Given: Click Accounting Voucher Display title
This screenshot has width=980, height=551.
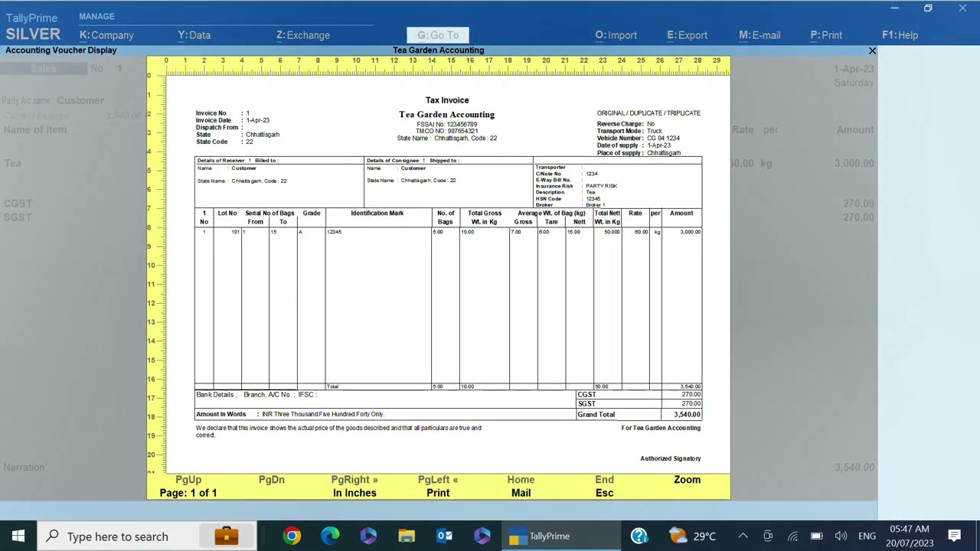Looking at the screenshot, I should coord(61,51).
